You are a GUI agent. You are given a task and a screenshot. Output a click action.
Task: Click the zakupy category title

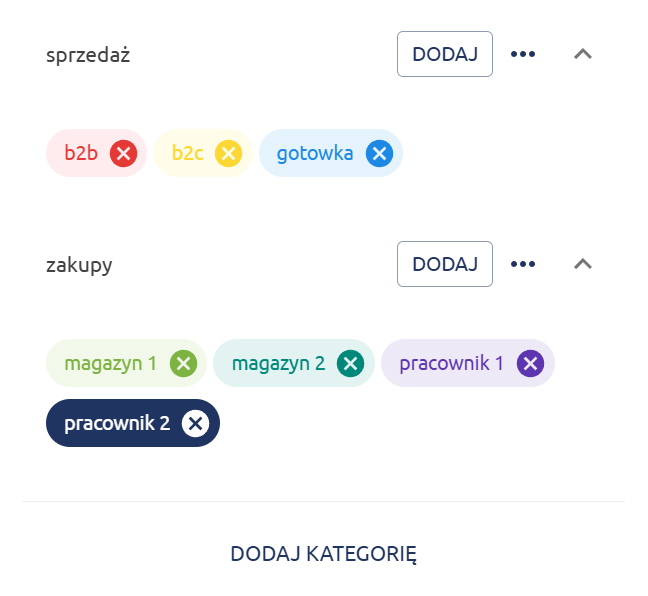coord(79,265)
